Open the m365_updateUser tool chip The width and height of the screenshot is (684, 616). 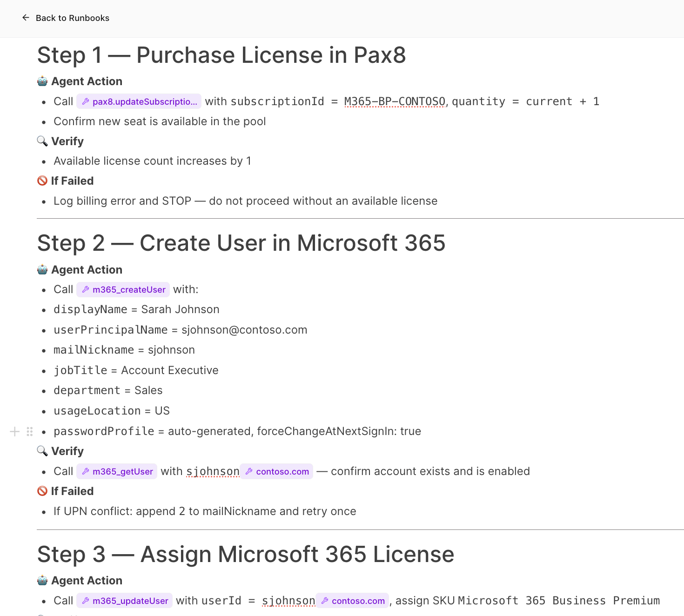pos(124,601)
